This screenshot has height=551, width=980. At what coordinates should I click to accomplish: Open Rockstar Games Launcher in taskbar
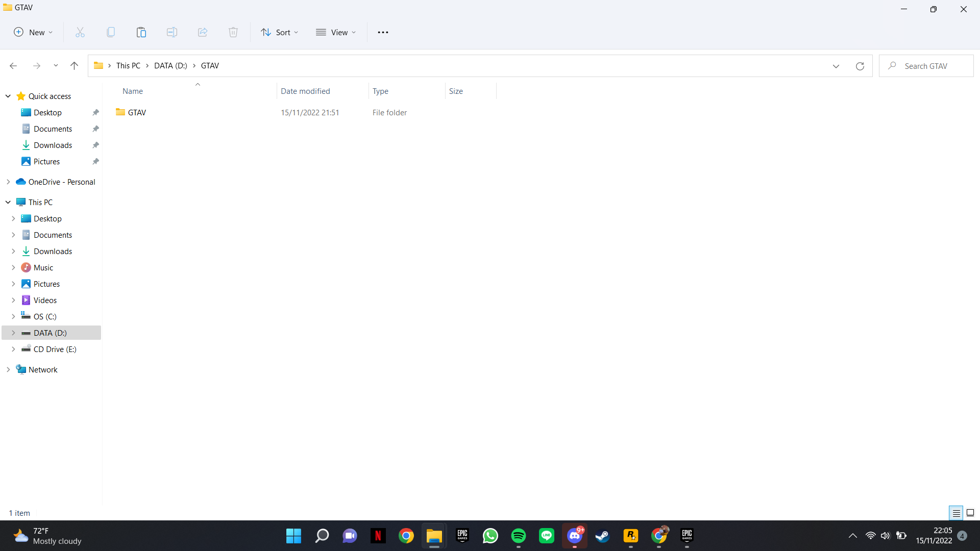point(631,536)
